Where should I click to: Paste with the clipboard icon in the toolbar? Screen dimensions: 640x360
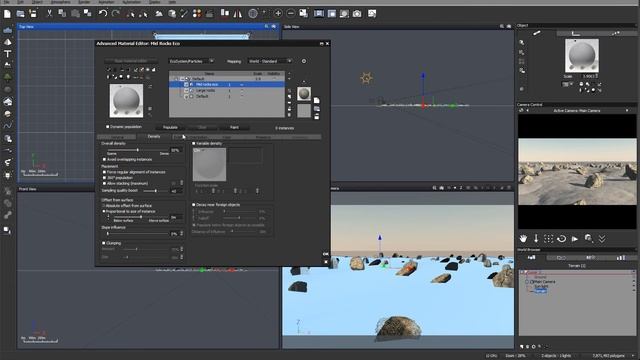click(75, 13)
